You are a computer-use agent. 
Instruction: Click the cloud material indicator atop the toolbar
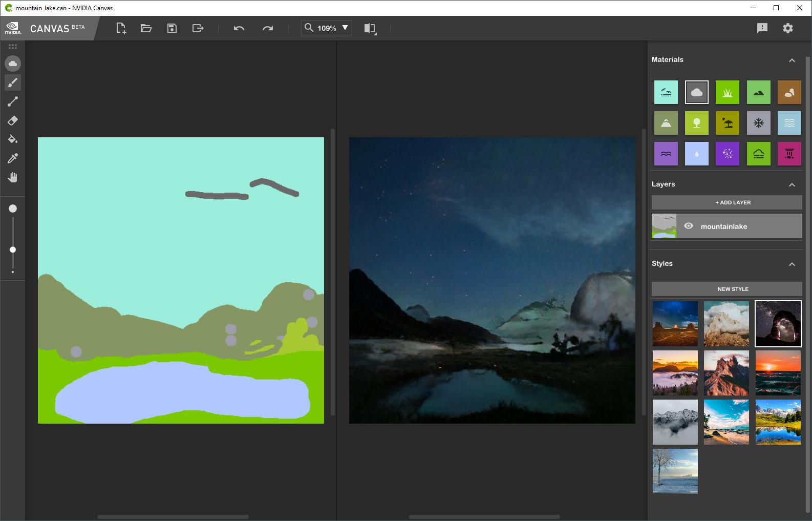13,64
